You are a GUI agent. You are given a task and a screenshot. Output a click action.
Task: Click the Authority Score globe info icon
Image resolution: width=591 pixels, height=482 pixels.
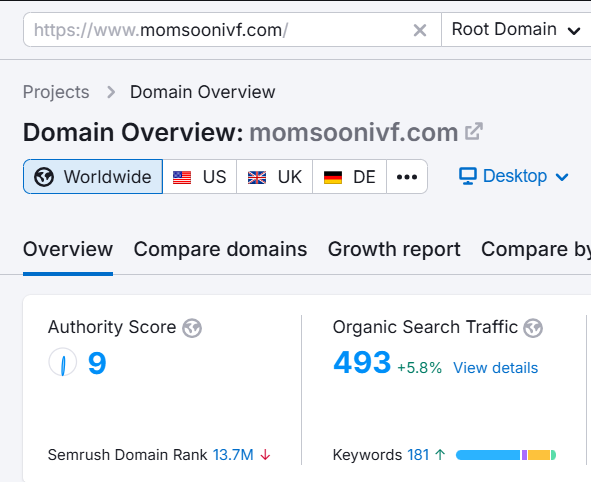[x=192, y=328]
